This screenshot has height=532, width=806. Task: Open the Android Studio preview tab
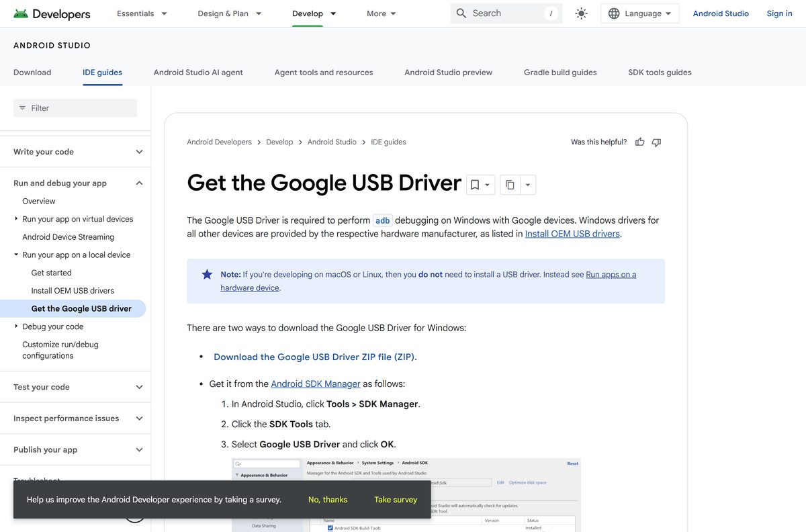coord(449,73)
